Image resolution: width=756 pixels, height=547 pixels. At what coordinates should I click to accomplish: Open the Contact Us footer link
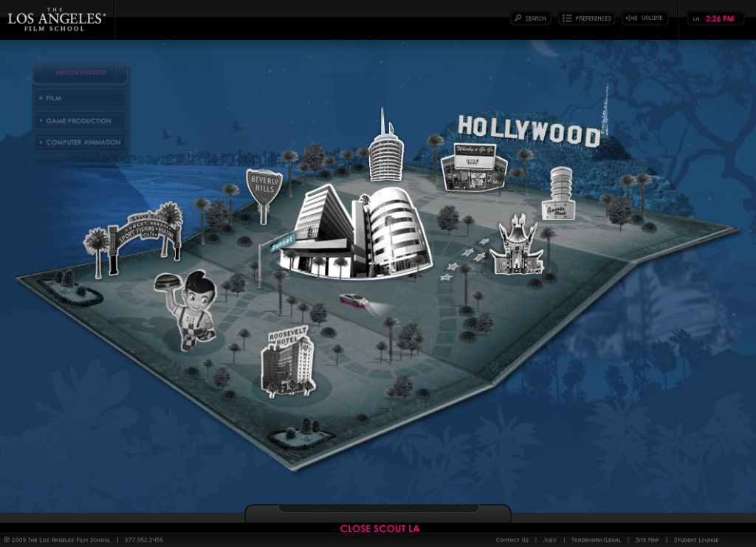pos(512,540)
